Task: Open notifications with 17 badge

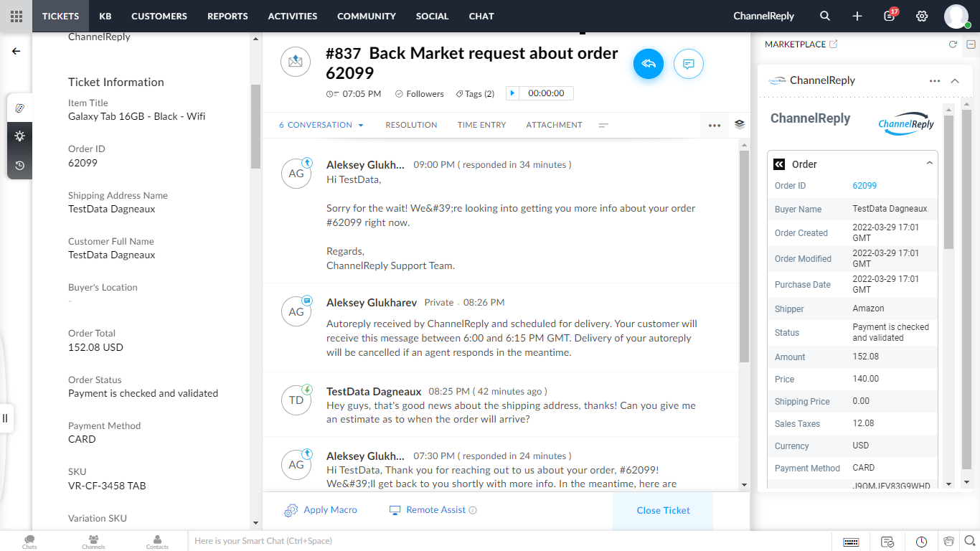Action: click(890, 16)
